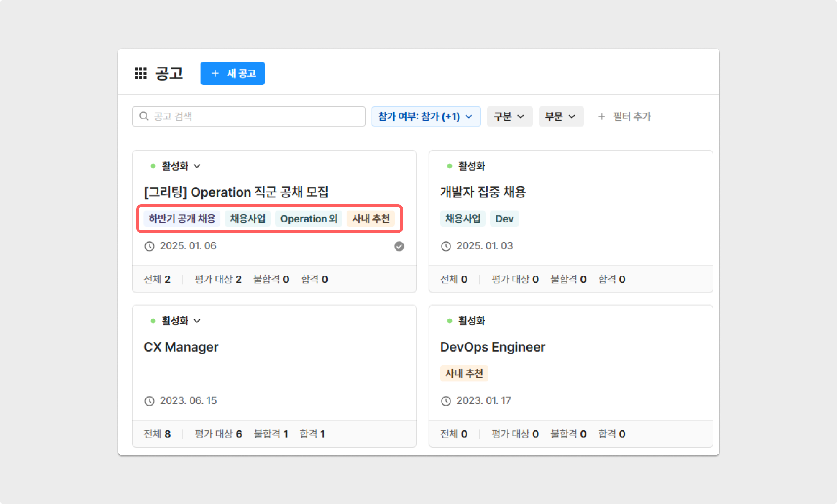Click clock icon next to 2023. 06. 15

(x=149, y=401)
